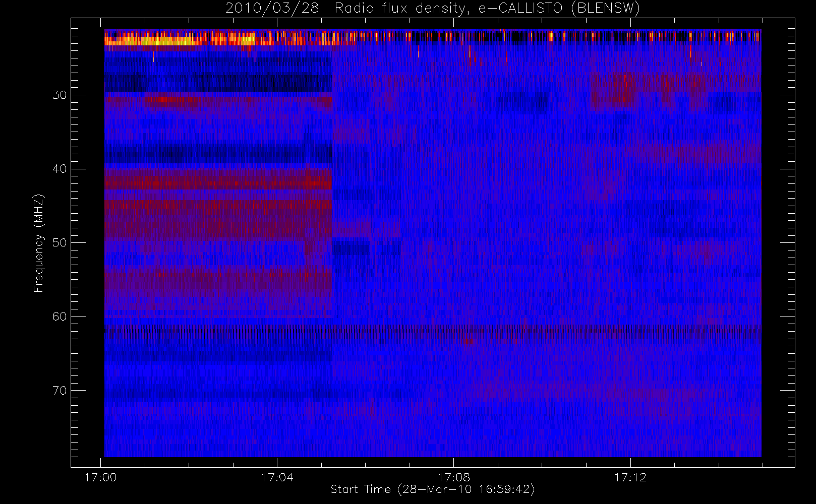Click the 60 MHz frequency tick label

point(60,317)
